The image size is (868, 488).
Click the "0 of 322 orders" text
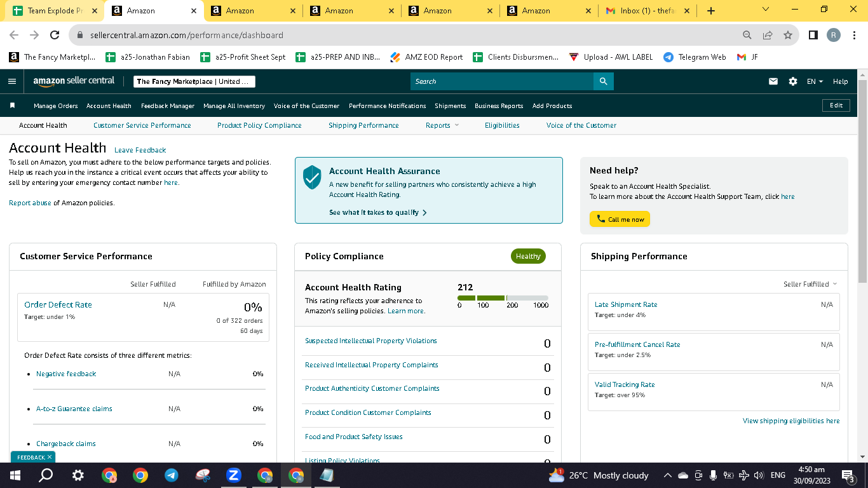click(x=239, y=321)
